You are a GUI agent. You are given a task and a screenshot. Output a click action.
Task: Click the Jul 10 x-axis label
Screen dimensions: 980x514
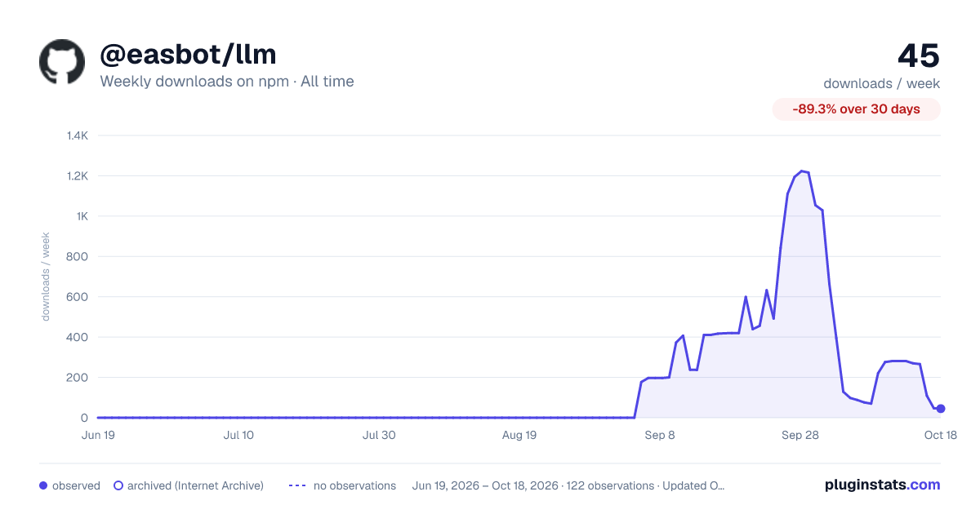point(238,435)
